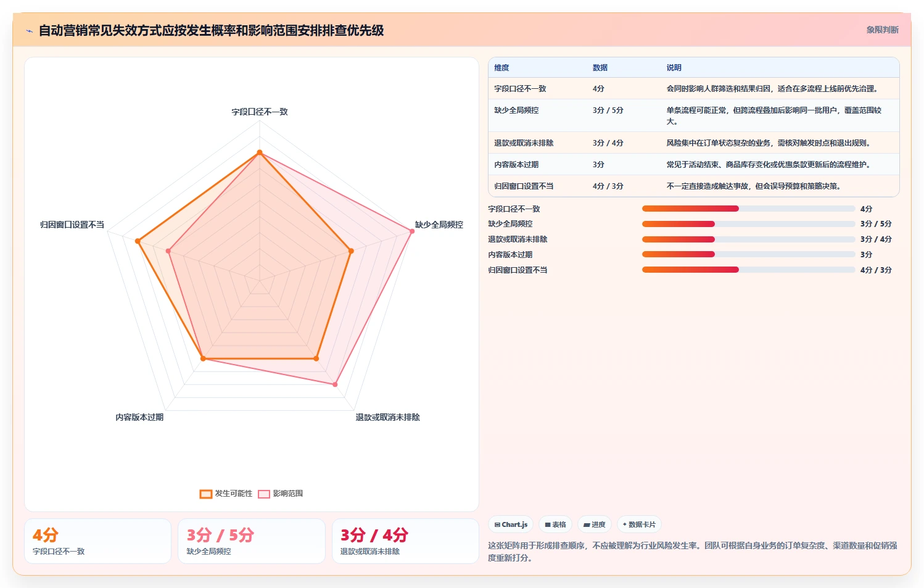
Task: Click the small icon before the page title
Action: pyautogui.click(x=29, y=30)
